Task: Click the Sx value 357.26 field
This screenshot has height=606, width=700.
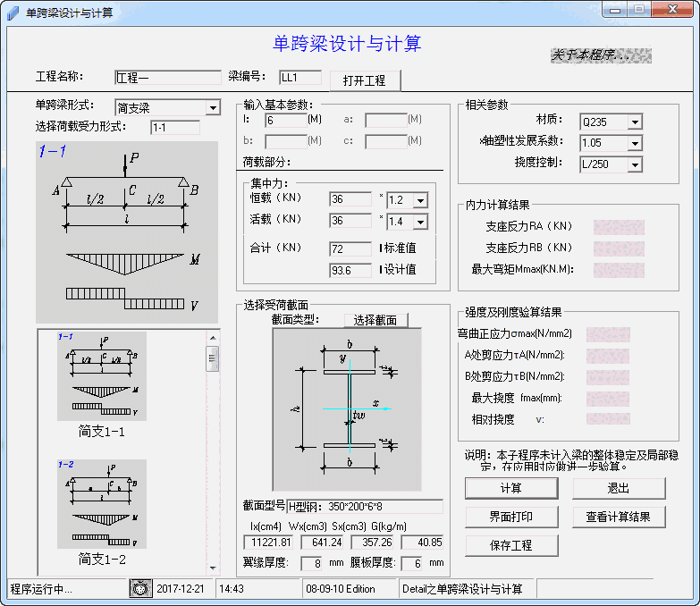Action: [372, 543]
